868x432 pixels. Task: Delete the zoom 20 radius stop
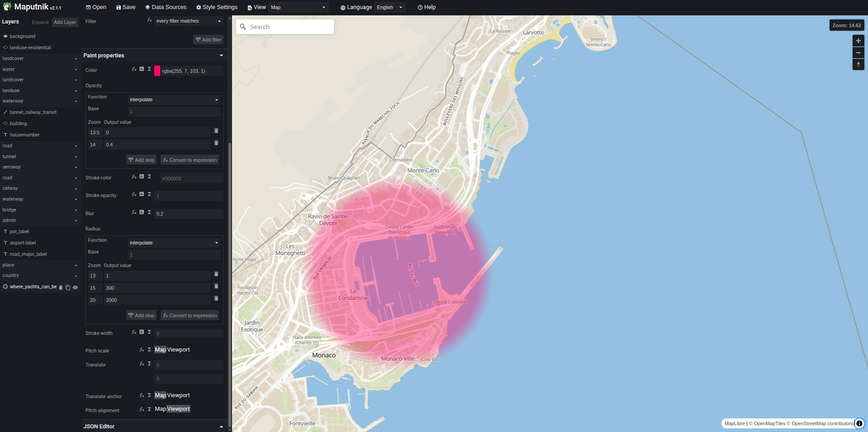pyautogui.click(x=216, y=299)
